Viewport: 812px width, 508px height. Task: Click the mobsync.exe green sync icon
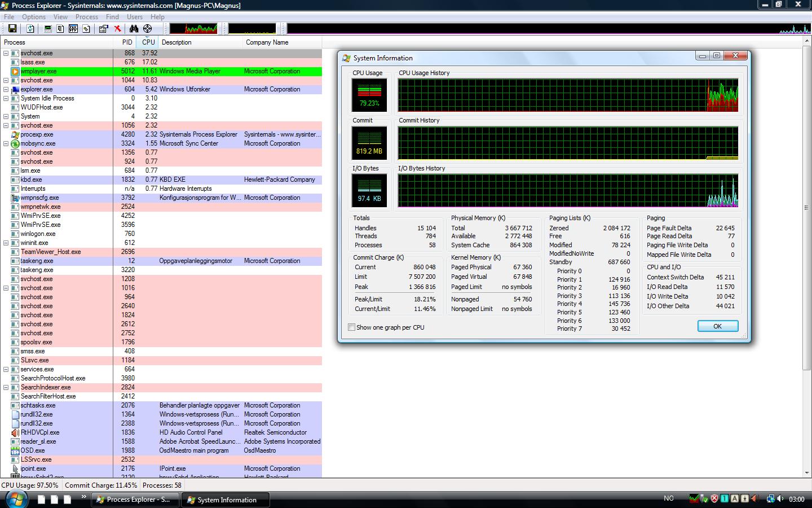pyautogui.click(x=15, y=143)
